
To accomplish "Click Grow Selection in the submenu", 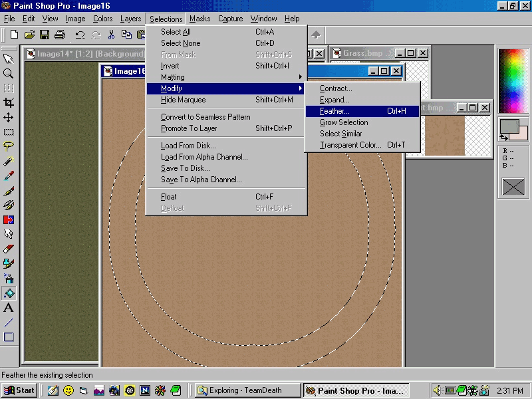I will coord(344,122).
